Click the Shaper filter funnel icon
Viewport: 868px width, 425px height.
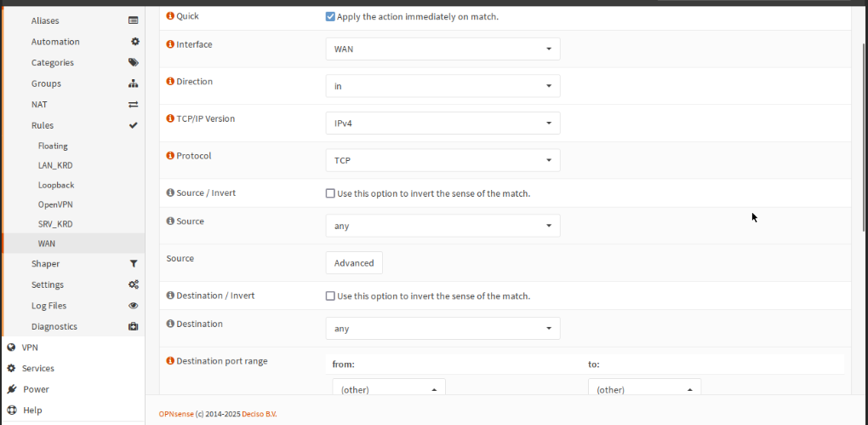tap(134, 264)
